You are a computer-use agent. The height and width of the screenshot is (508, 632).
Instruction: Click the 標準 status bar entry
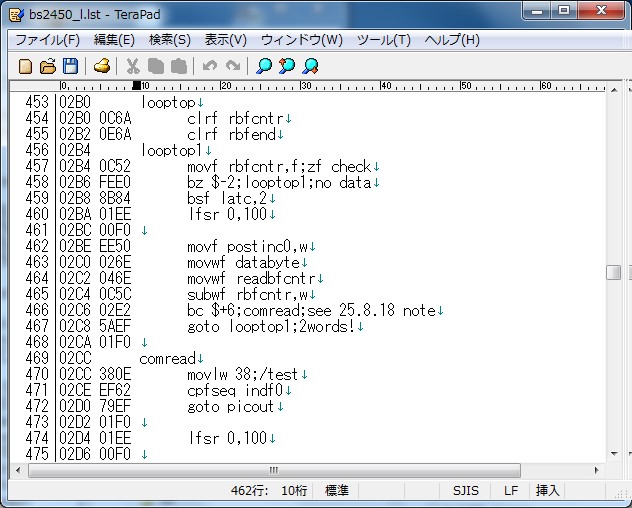click(x=337, y=491)
